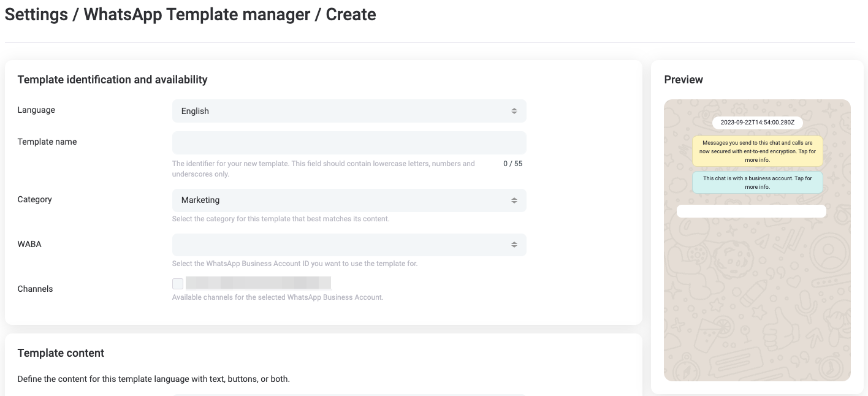Expand the Category dropdown set to Marketing
Image resolution: width=868 pixels, height=396 pixels.
[349, 200]
